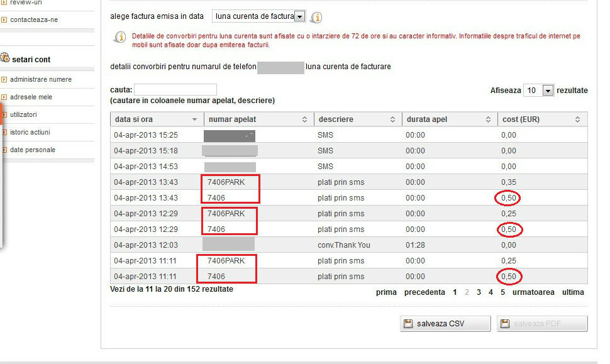Jump to ultima page of results
Image resolution: width=610 pixels, height=364 pixels.
coord(573,292)
